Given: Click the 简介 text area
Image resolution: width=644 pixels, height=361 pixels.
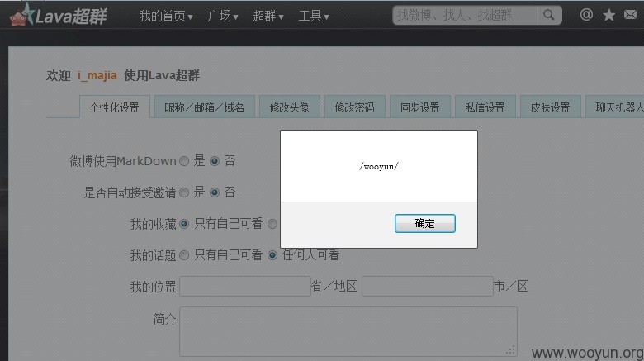Looking at the screenshot, I should [348, 331].
